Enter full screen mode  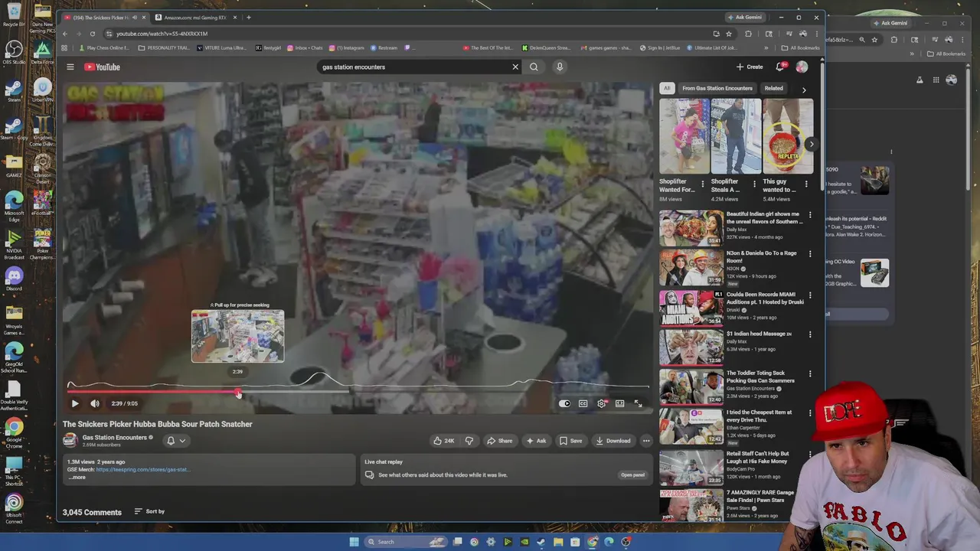638,403
